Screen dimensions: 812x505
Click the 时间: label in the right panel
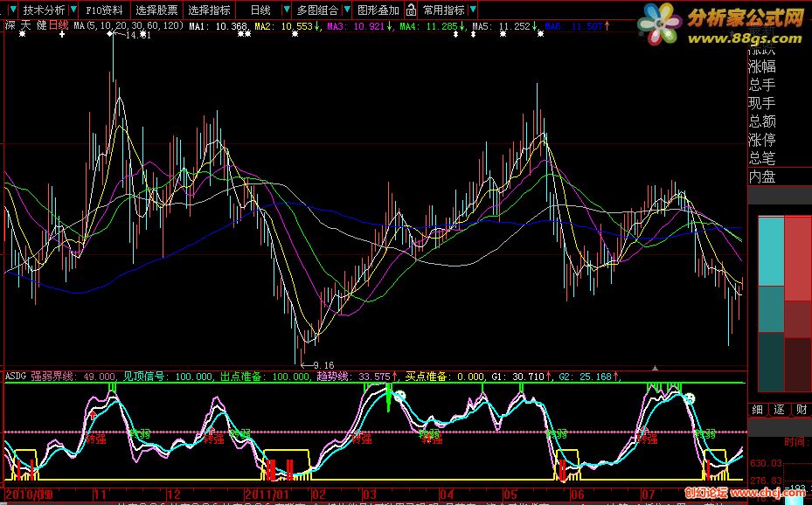(x=796, y=441)
